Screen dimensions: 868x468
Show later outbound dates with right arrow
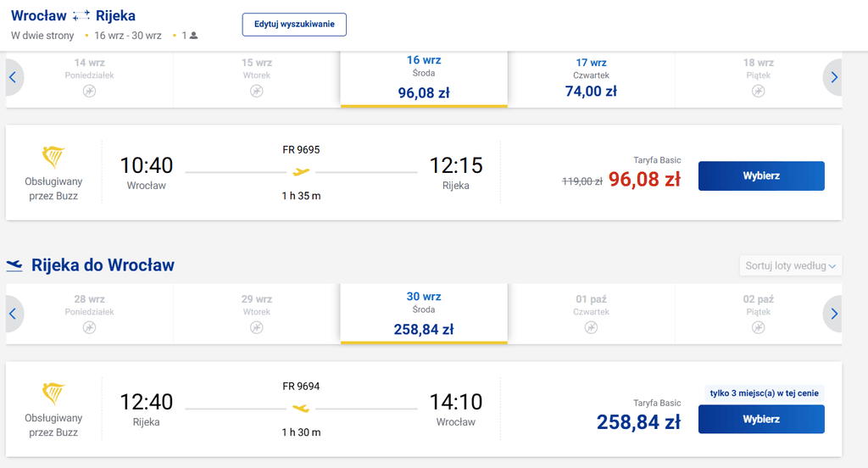point(833,77)
